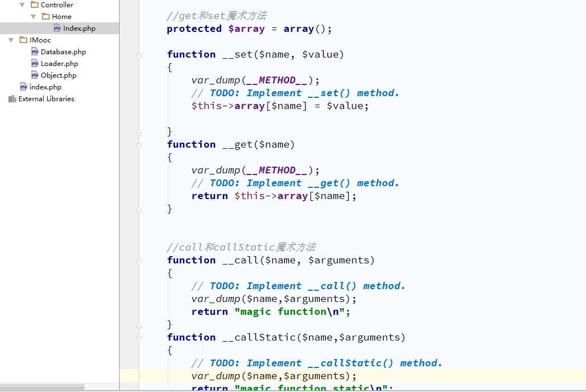Click 'function __callStatic($name,$arguments)' line

tap(286, 337)
